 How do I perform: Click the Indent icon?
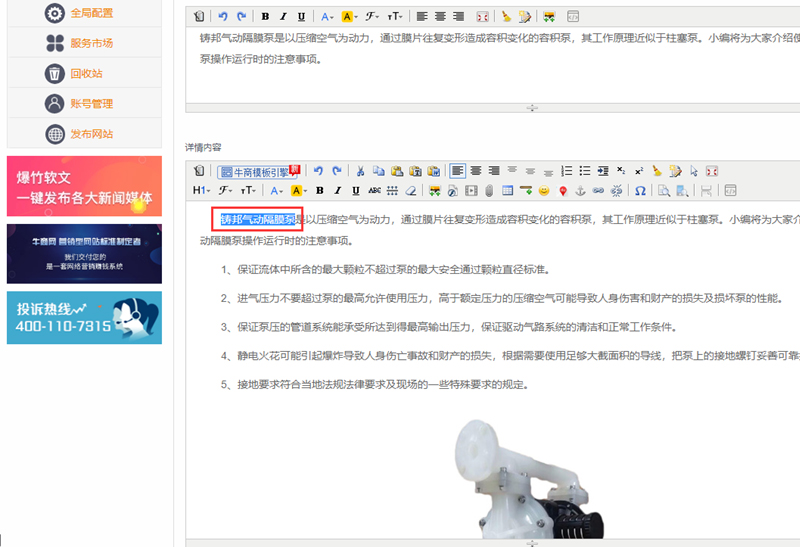[x=603, y=171]
